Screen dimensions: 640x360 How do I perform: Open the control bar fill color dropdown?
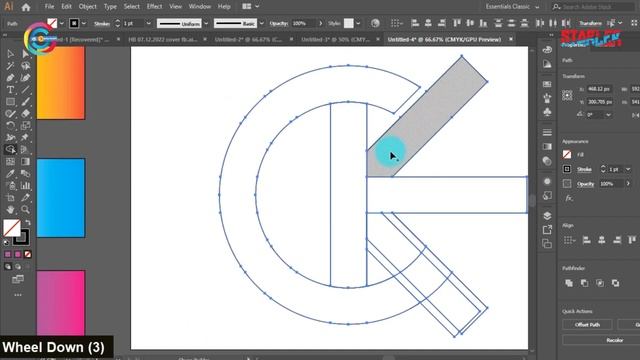pos(62,24)
